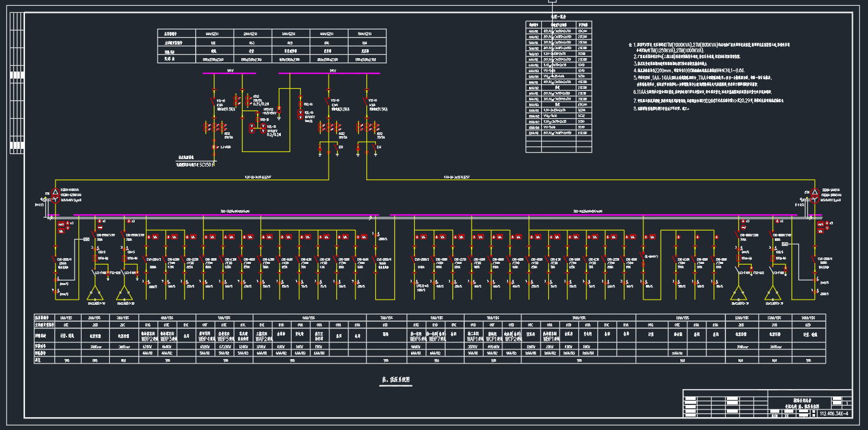Select the right magenta 10kV busbar at top
Screen dimensions: 868x430
tap(329, 73)
